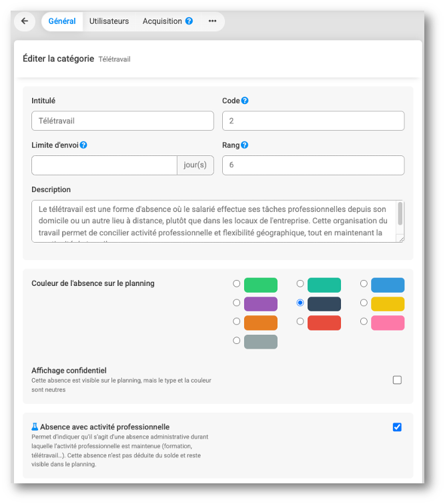Image resolution: width=445 pixels, height=504 pixels.
Task: Click the help icon beside Rang
Action: [x=244, y=145]
